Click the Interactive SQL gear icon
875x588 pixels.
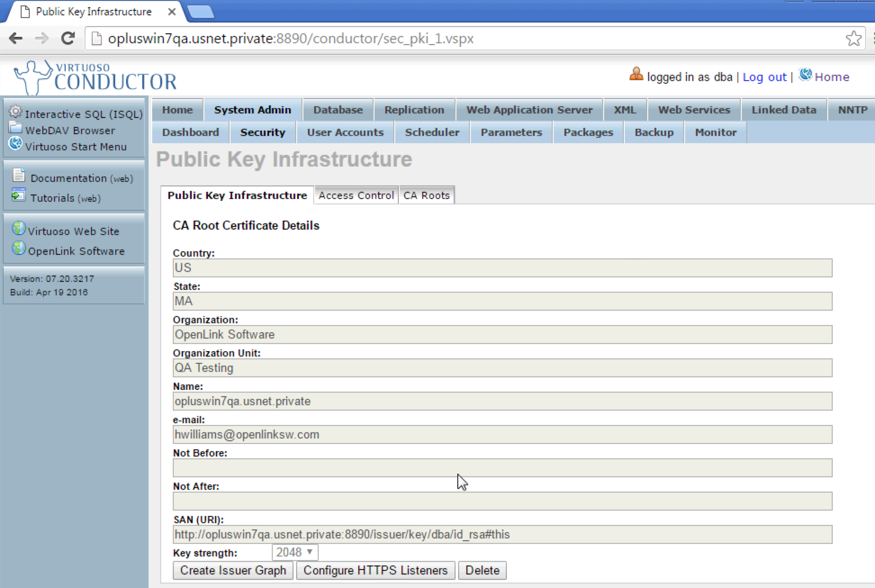[x=15, y=111]
